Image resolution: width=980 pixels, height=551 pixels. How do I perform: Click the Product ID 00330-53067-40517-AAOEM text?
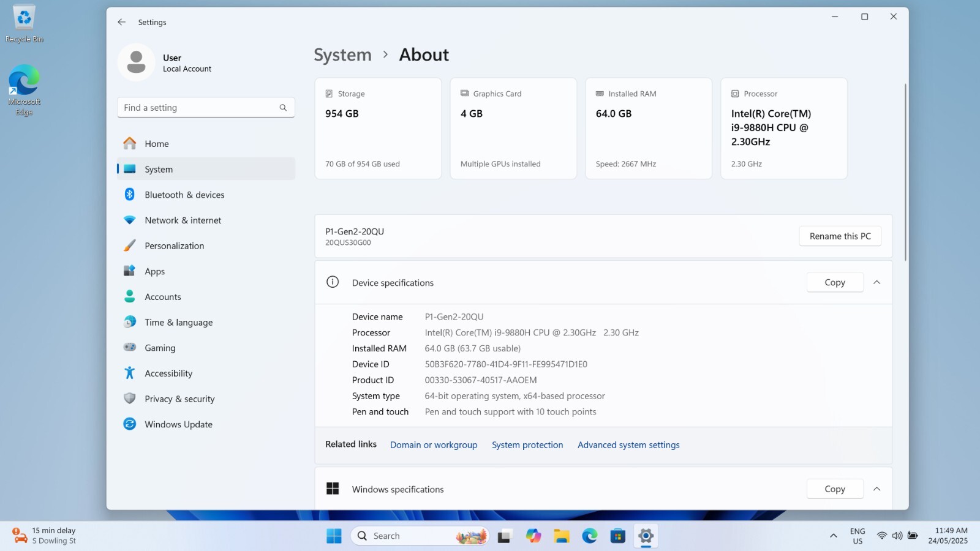point(481,380)
